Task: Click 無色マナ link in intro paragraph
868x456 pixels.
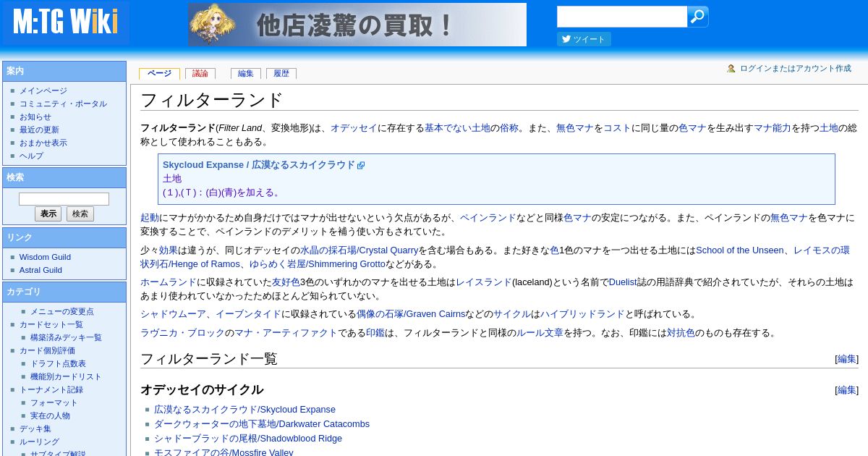Action: [575, 128]
